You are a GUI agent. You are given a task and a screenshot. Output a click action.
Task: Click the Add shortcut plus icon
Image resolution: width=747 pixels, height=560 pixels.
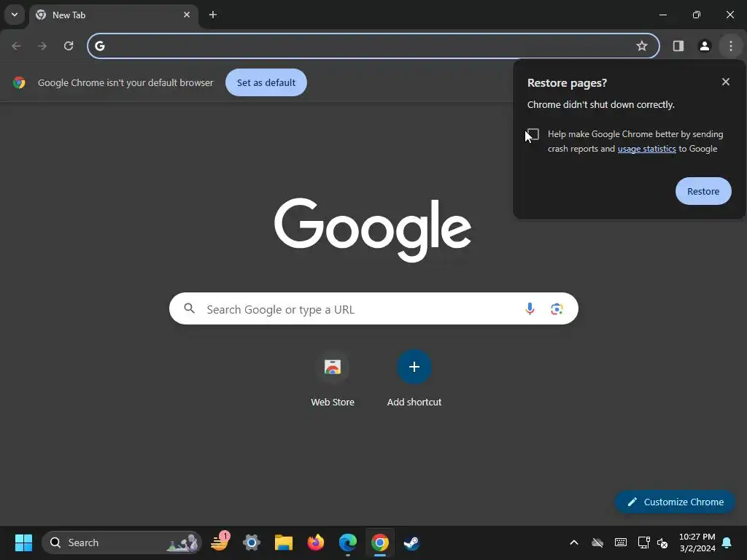(x=414, y=367)
